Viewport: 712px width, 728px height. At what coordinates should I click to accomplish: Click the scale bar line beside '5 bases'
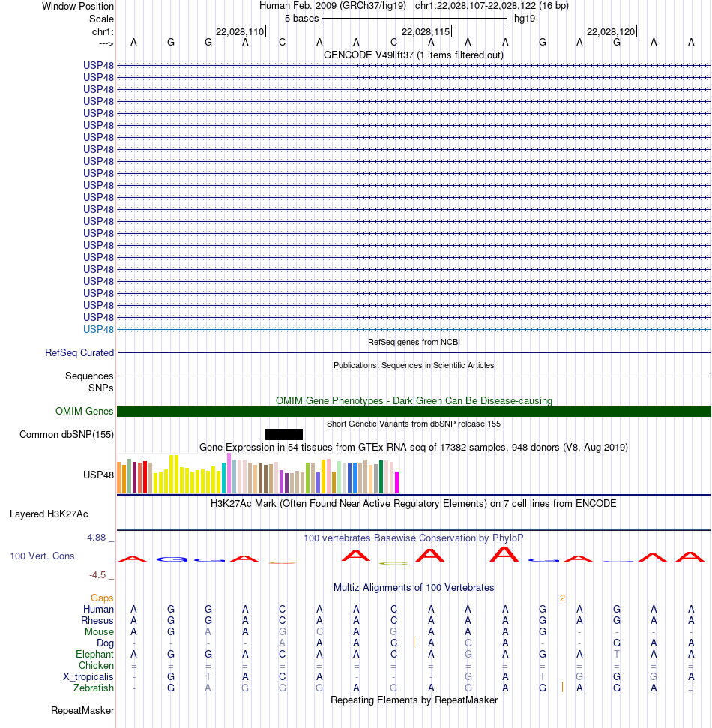pos(414,19)
